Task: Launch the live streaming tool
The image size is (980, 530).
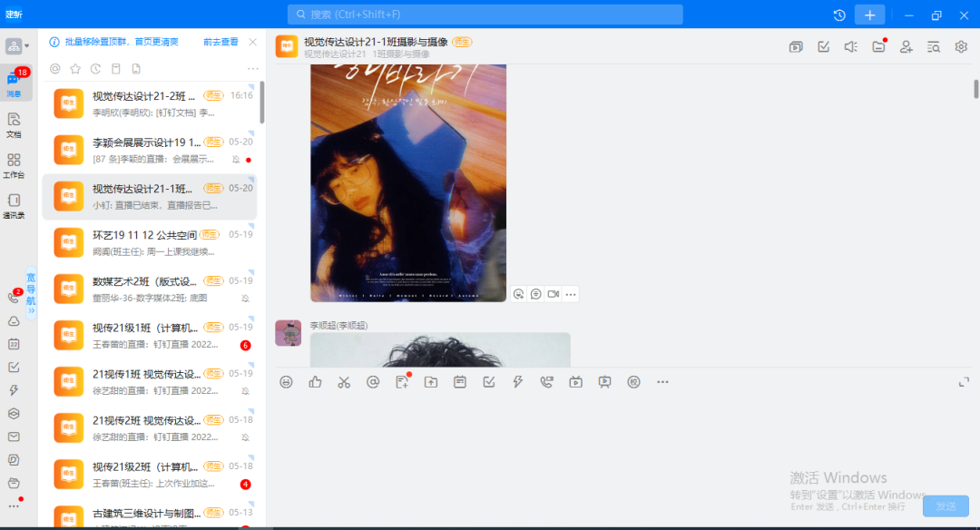Action: [605, 382]
